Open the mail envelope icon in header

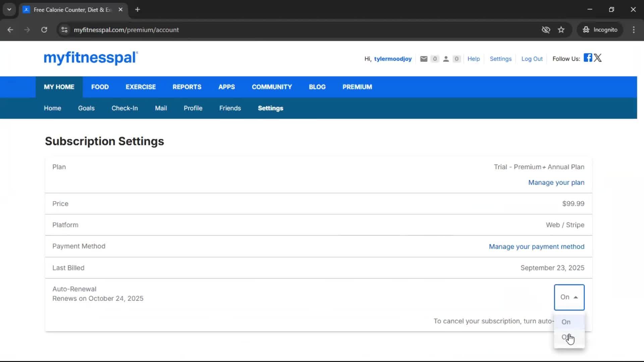[424, 59]
